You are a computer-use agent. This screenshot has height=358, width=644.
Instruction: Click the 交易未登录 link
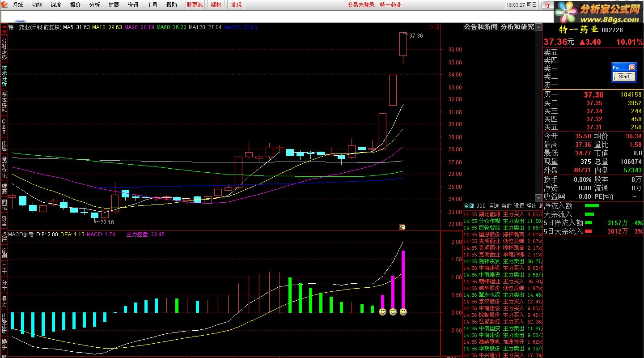pyautogui.click(x=361, y=5)
